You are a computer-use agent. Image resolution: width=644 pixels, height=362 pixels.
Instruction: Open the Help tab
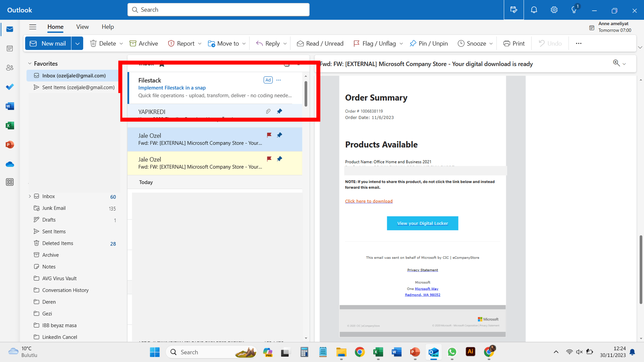click(x=107, y=27)
